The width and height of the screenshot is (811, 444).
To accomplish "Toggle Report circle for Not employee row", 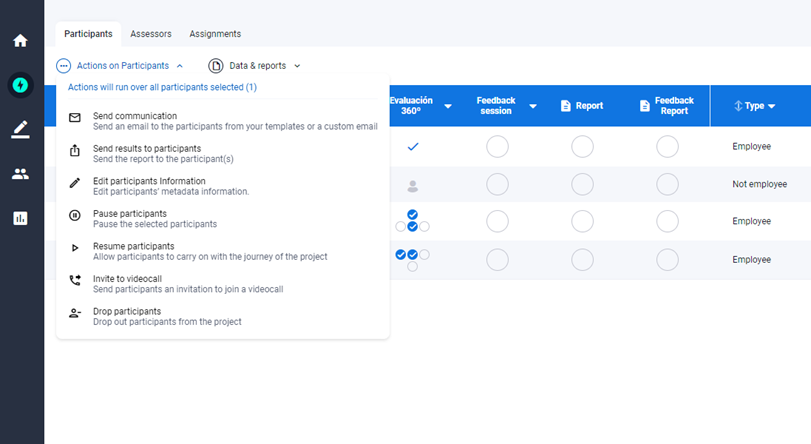I will [582, 185].
